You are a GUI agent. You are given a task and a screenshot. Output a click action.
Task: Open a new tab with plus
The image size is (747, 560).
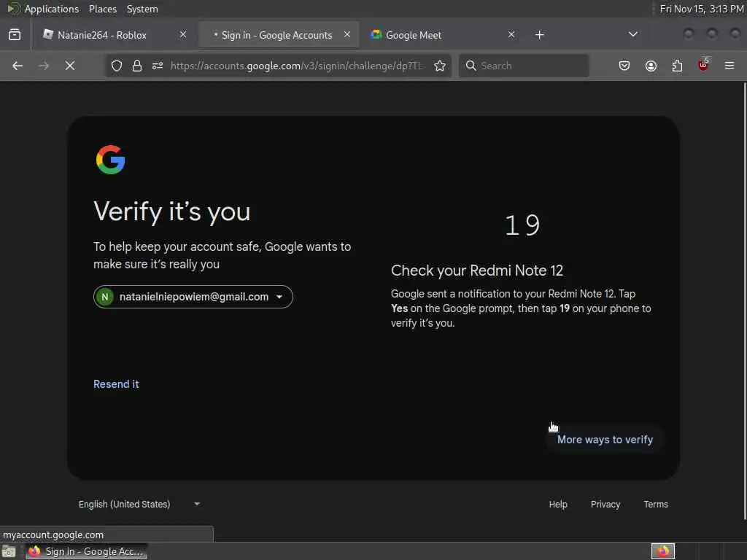coord(539,35)
